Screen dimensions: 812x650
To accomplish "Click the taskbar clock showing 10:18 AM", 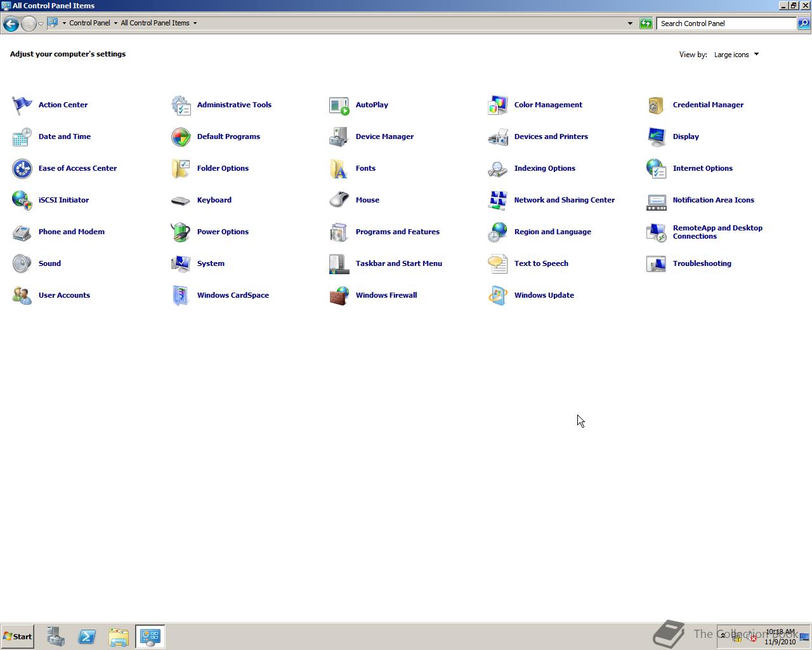I will tap(780, 637).
